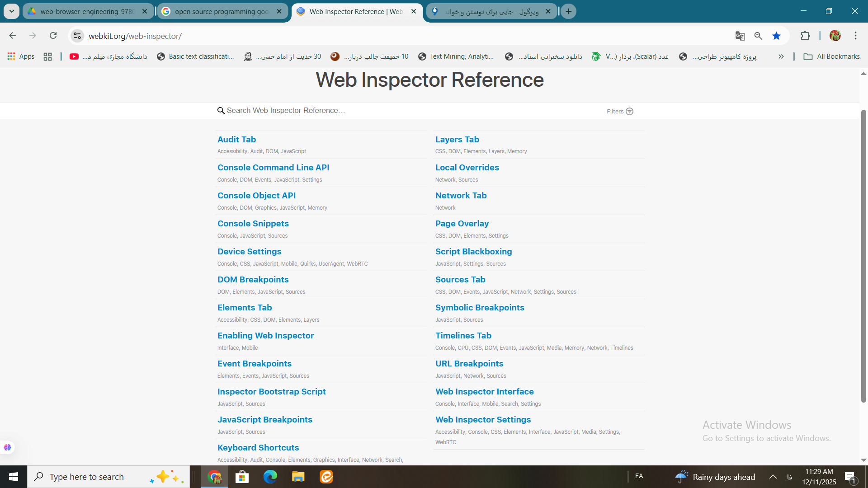Toggle the FA input language indicator
The image size is (868, 488).
[x=639, y=476]
